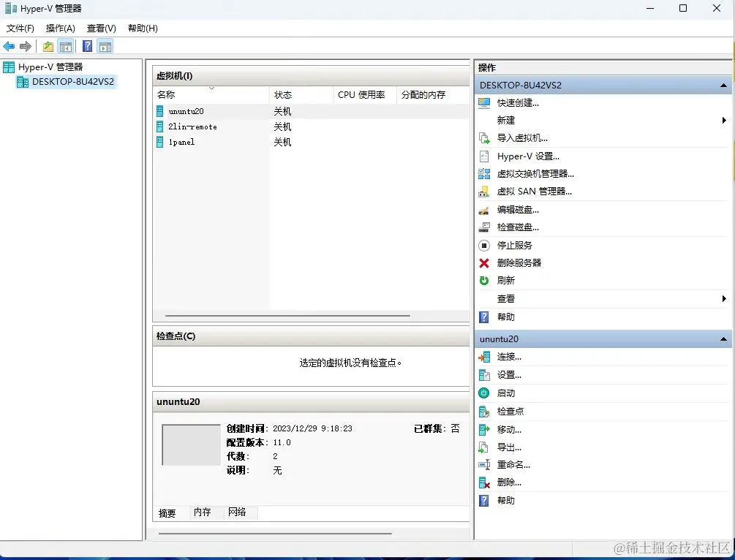Viewport: 735px width, 560px height.
Task: Click the 状态 column header
Action: click(301, 95)
